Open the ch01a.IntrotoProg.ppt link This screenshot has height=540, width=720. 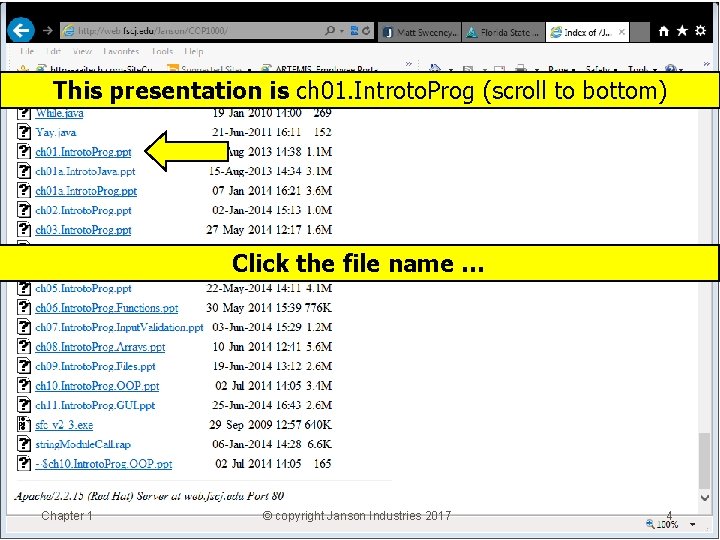pyautogui.click(x=86, y=191)
